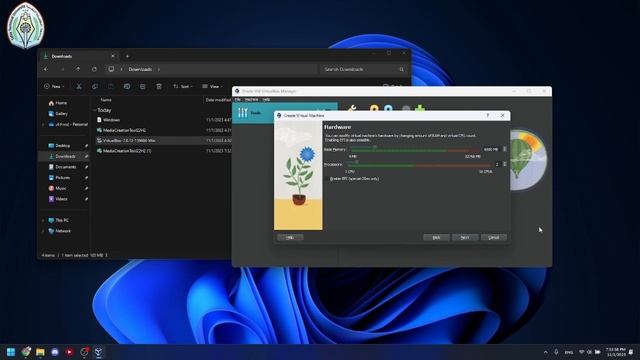Click the Base Memory MB value field
Screen dimensions: 640x360
coord(491,149)
